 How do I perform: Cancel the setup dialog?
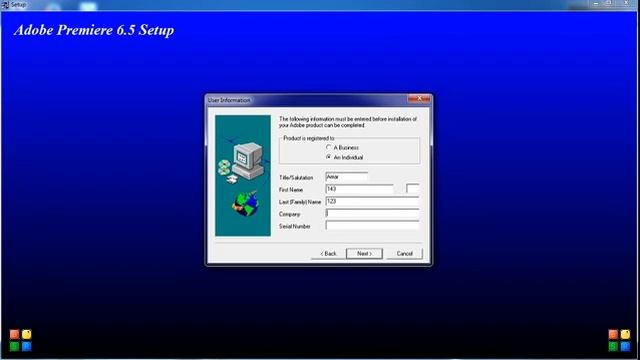tap(404, 253)
